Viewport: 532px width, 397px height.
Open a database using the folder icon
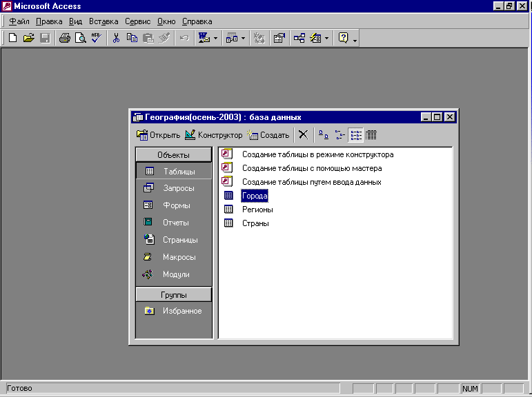(28, 38)
